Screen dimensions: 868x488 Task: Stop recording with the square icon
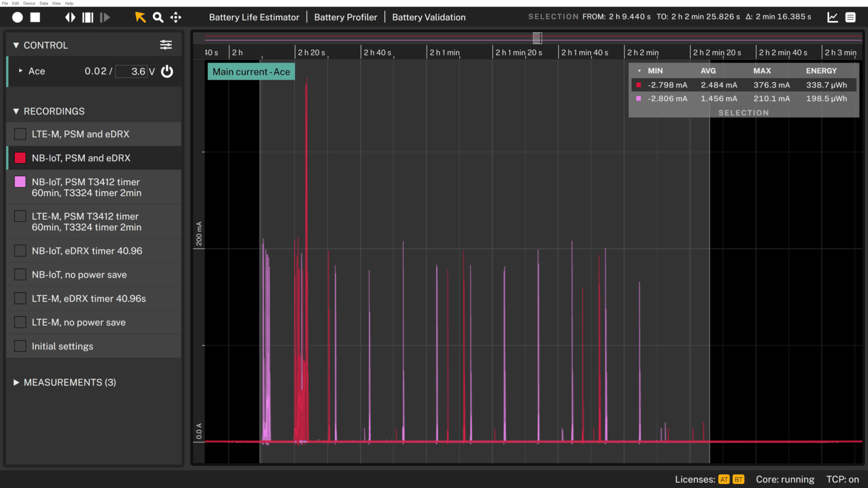click(x=35, y=18)
